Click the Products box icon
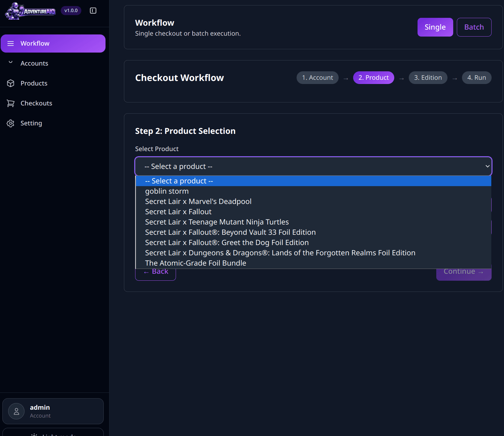Image resolution: width=504 pixels, height=436 pixels. (11, 83)
